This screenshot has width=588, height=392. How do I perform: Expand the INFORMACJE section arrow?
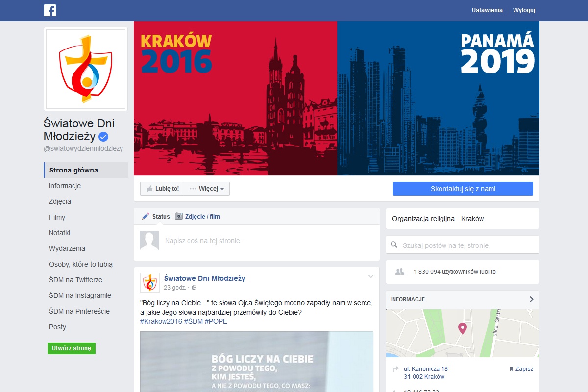532,299
